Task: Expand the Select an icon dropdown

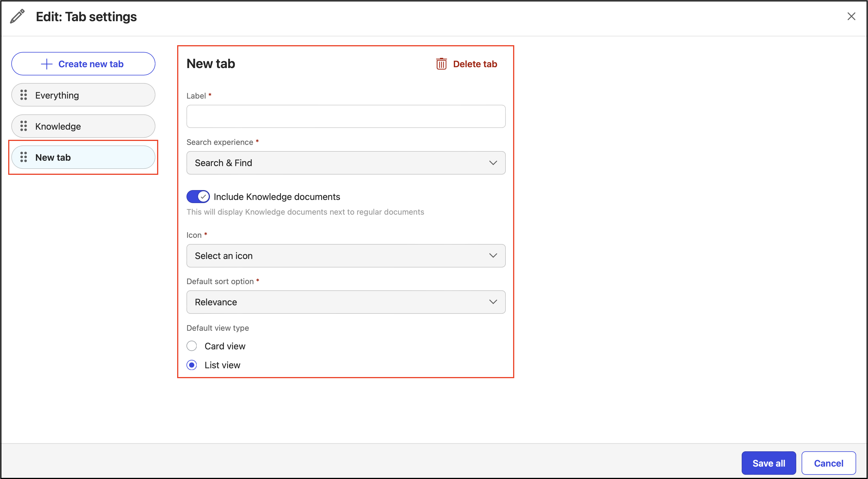Action: point(346,256)
